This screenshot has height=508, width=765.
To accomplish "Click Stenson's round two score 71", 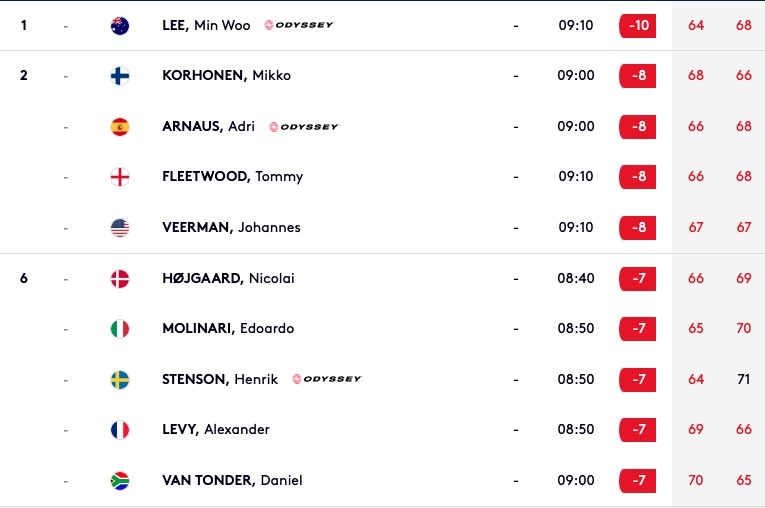I will 744,379.
